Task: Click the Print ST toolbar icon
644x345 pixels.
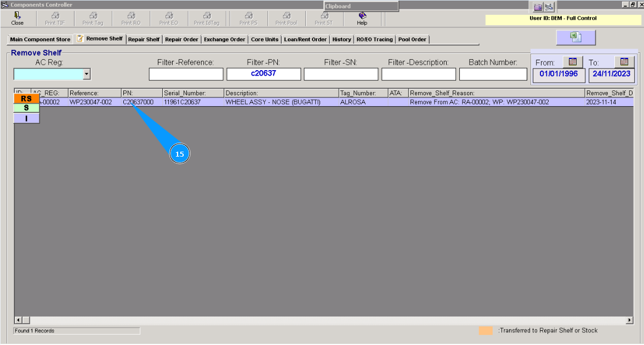Action: click(x=323, y=19)
